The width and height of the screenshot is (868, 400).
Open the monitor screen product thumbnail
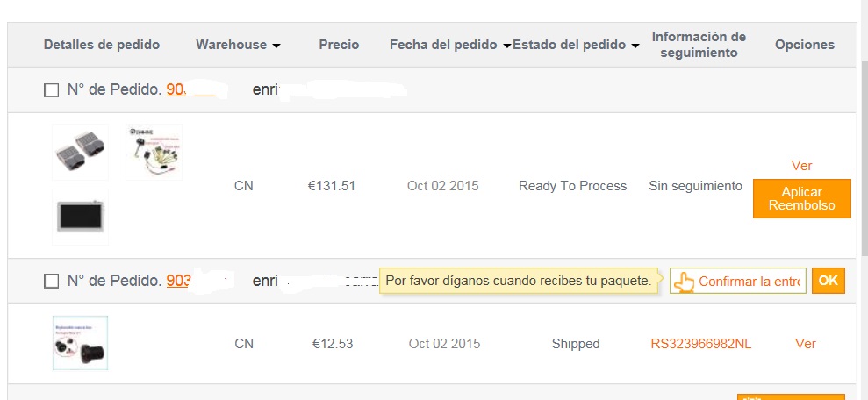80,216
